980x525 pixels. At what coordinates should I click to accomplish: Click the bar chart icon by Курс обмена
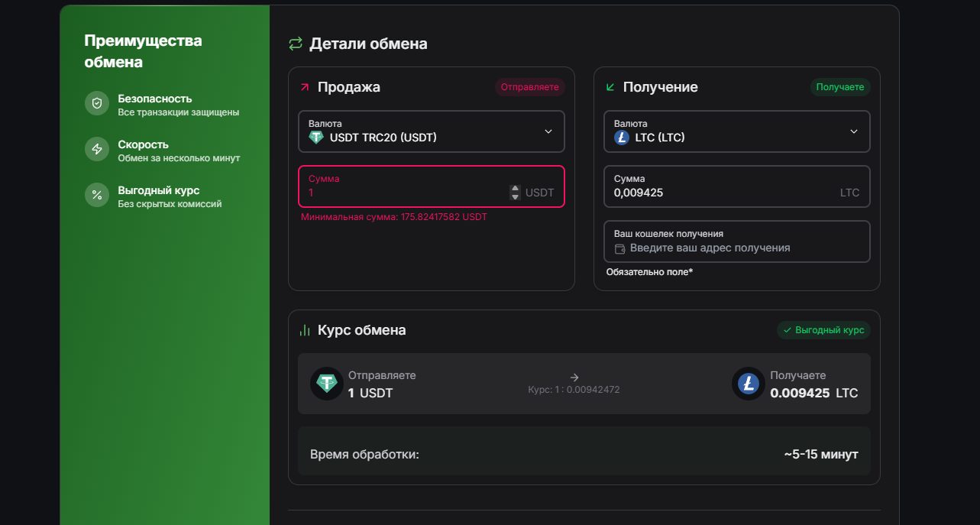pyautogui.click(x=305, y=330)
